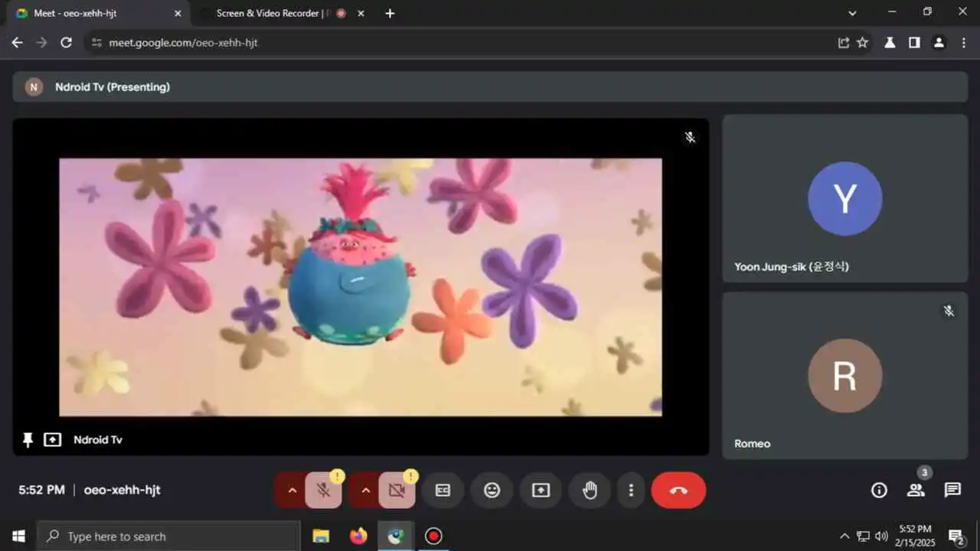Share this page icon in address bar
980x551 pixels.
[x=844, y=43]
